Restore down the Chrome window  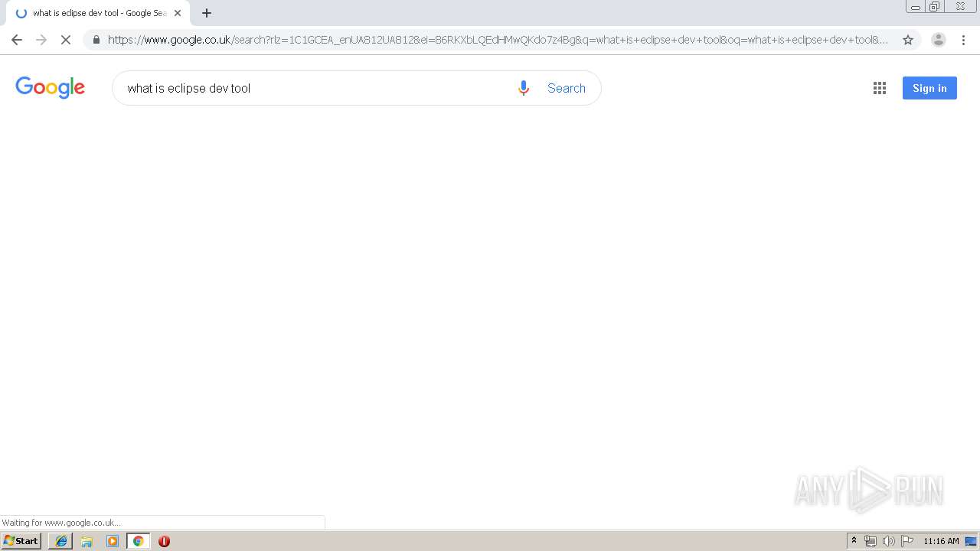(x=935, y=7)
